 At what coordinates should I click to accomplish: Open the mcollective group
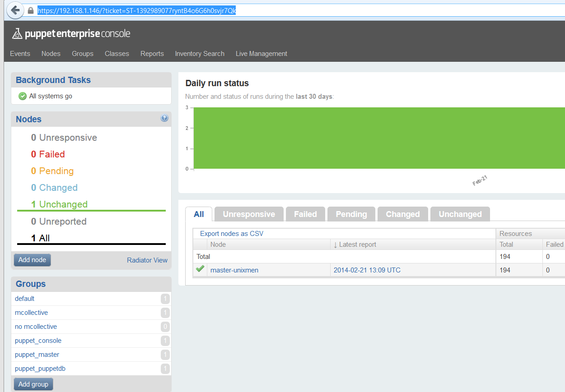tap(31, 313)
